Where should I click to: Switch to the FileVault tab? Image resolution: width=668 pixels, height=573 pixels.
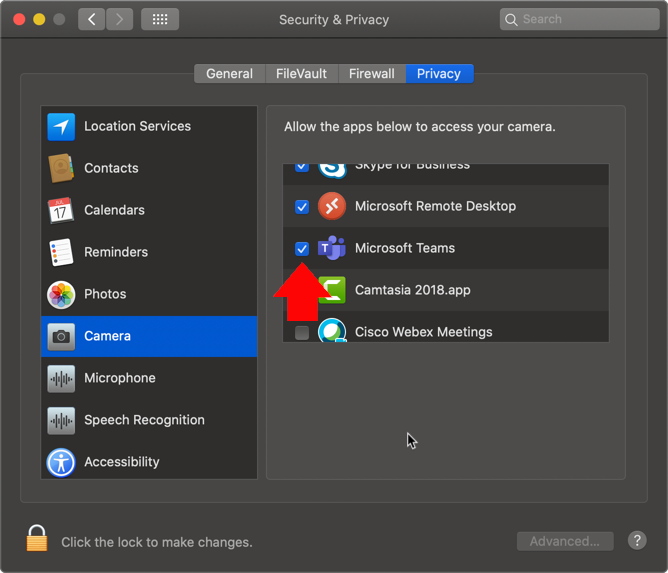[x=302, y=74]
